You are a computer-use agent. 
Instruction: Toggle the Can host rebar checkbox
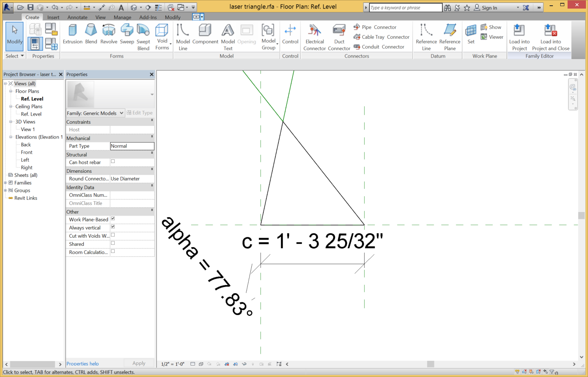click(113, 161)
